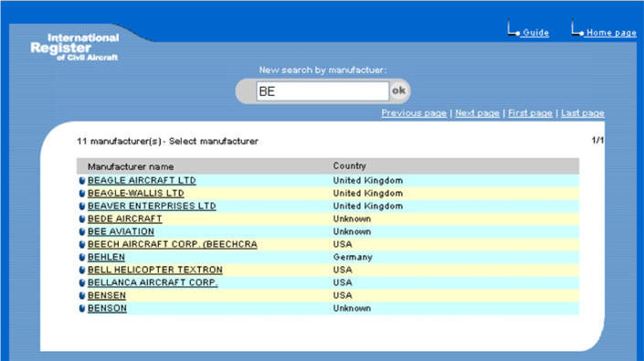Click the bullet icon beside BEECH AIRCRAFT CORP.
Viewport: 644px width, 361px height.
pos(81,244)
